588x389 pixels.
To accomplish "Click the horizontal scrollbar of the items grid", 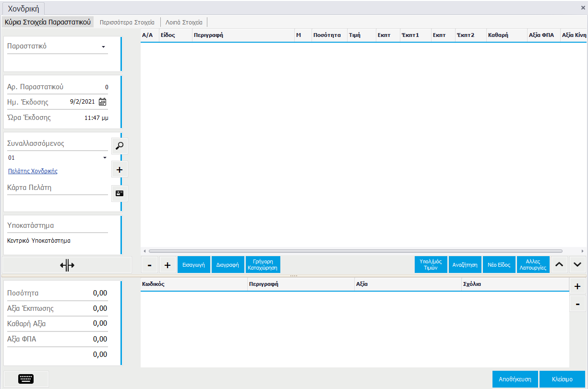I will (x=355, y=251).
